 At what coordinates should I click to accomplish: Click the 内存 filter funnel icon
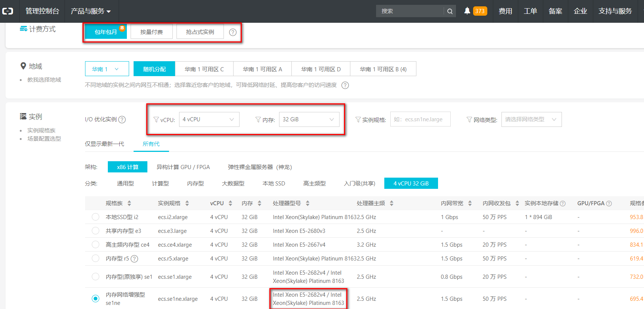[258, 120]
